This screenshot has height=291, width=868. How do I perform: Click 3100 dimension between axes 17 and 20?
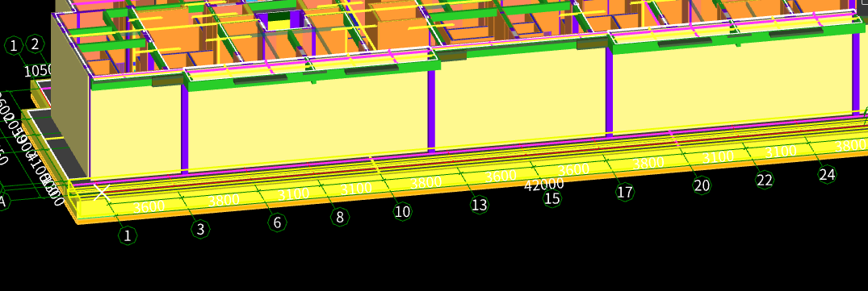[718, 157]
